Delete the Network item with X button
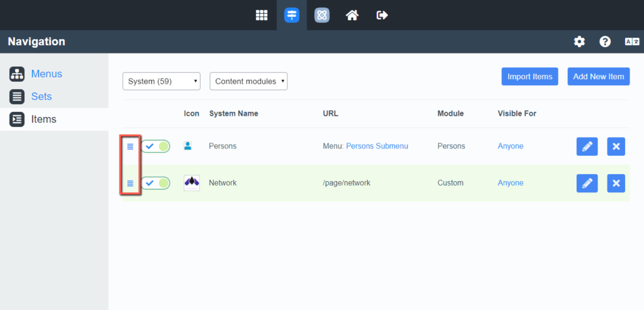644x310 pixels. coord(616,183)
